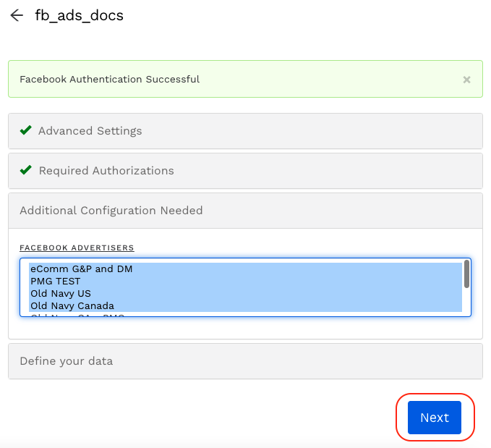Viewport: 491px width, 448px height.
Task: Open the Define your data section
Action: pos(66,361)
